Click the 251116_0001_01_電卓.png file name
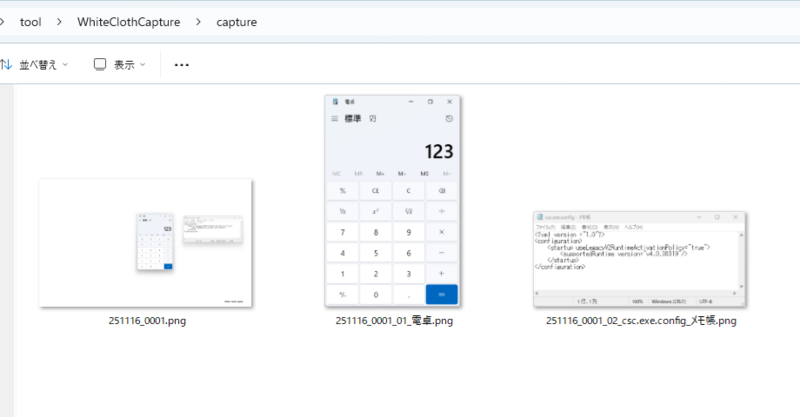 394,322
